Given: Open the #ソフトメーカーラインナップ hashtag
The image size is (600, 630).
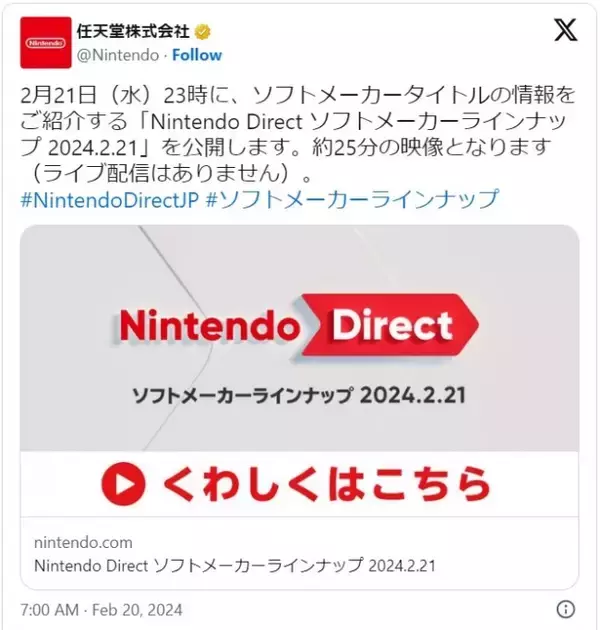Looking at the screenshot, I should (x=352, y=200).
